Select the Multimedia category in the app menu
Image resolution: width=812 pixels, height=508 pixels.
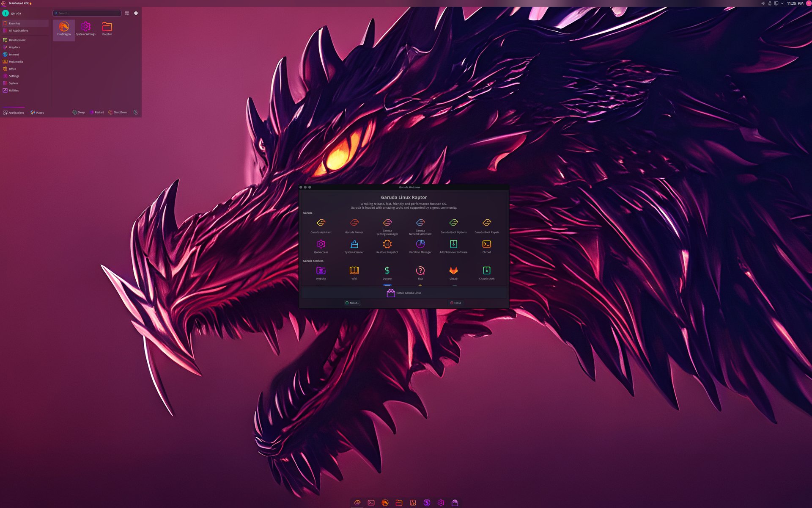[15, 61]
